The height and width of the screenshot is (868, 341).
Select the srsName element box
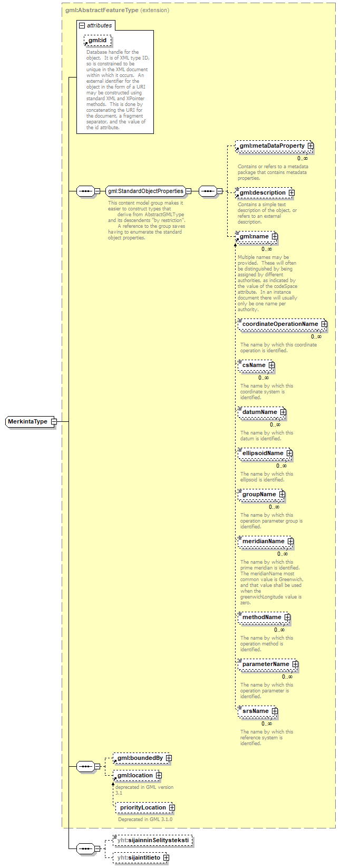pos(256,711)
